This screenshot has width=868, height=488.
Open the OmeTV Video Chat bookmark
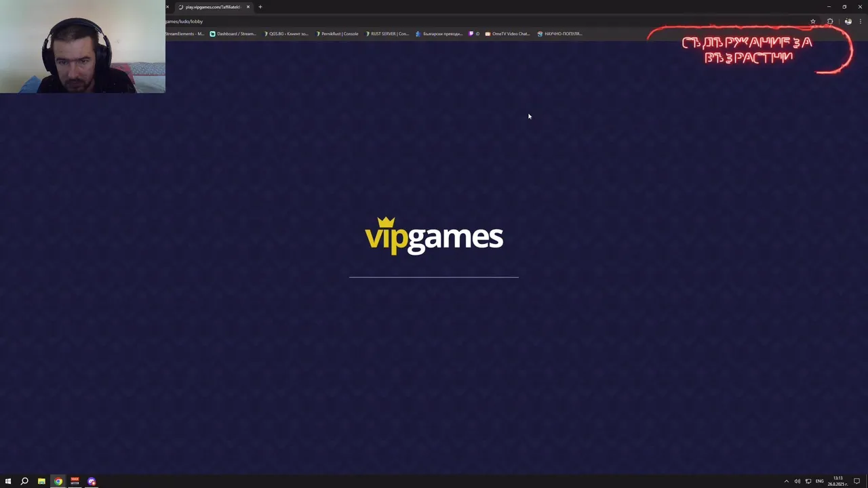(x=507, y=33)
